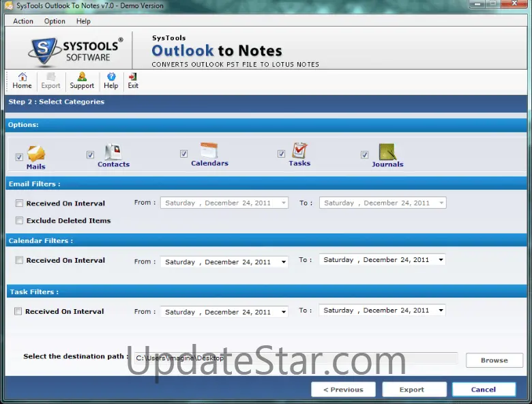Uncheck the Mails category checkbox

pyautogui.click(x=19, y=157)
